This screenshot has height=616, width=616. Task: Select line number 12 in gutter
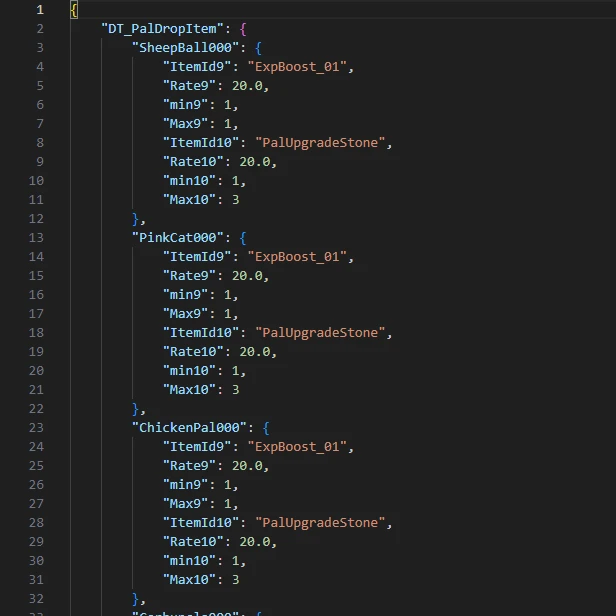click(36, 218)
